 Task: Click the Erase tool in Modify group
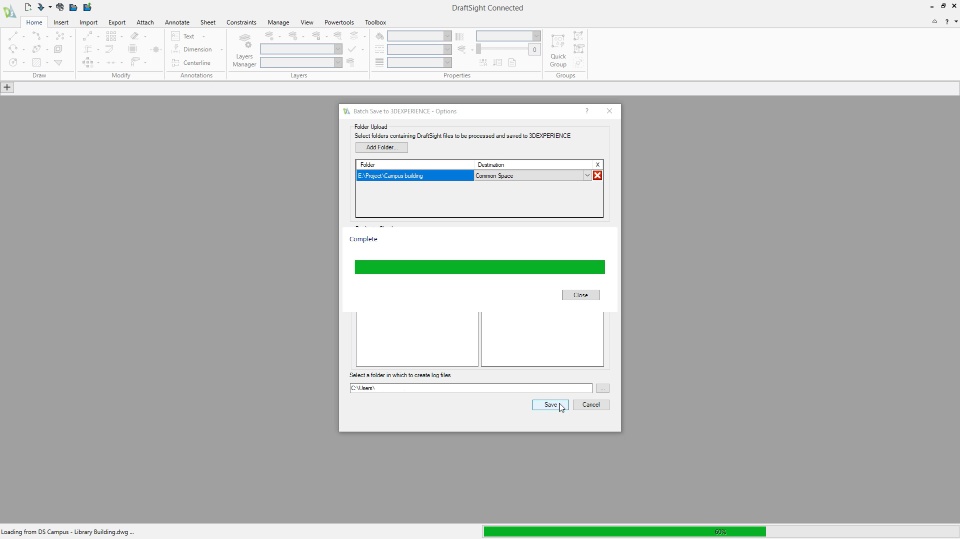[x=134, y=36]
